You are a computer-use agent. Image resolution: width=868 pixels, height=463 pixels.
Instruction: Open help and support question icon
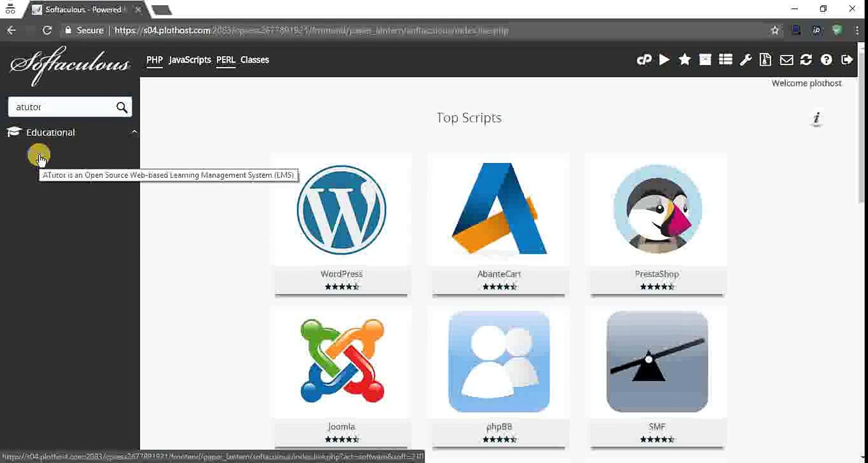[x=826, y=60]
